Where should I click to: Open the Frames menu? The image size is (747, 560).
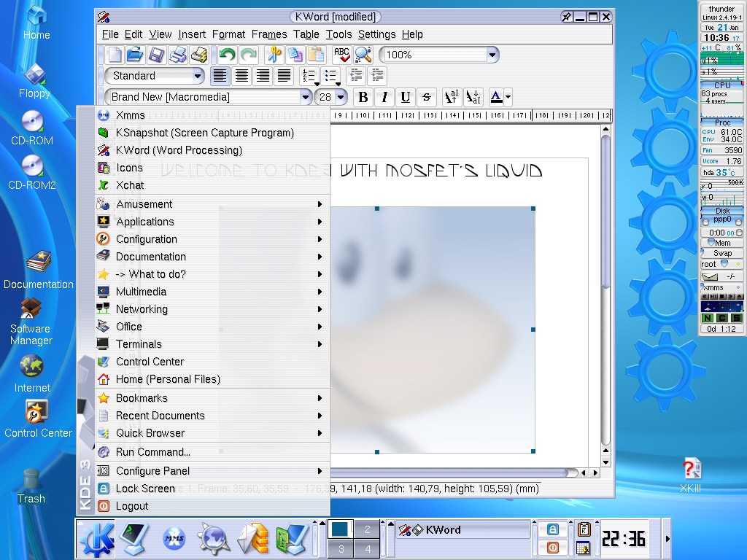[269, 34]
